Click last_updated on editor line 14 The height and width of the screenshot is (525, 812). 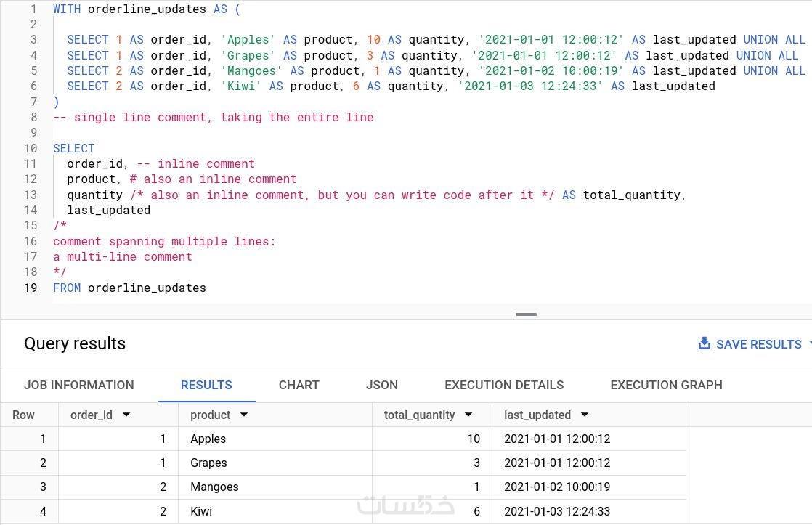(x=109, y=210)
